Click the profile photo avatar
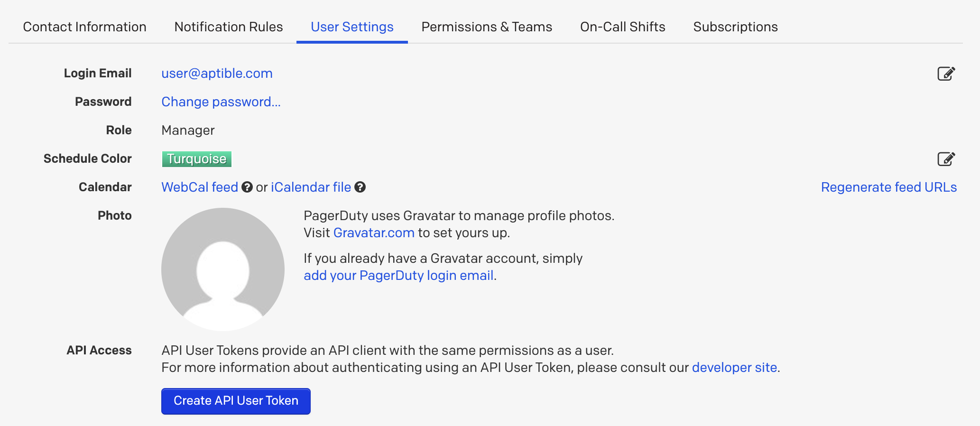The image size is (980, 426). [x=223, y=269]
